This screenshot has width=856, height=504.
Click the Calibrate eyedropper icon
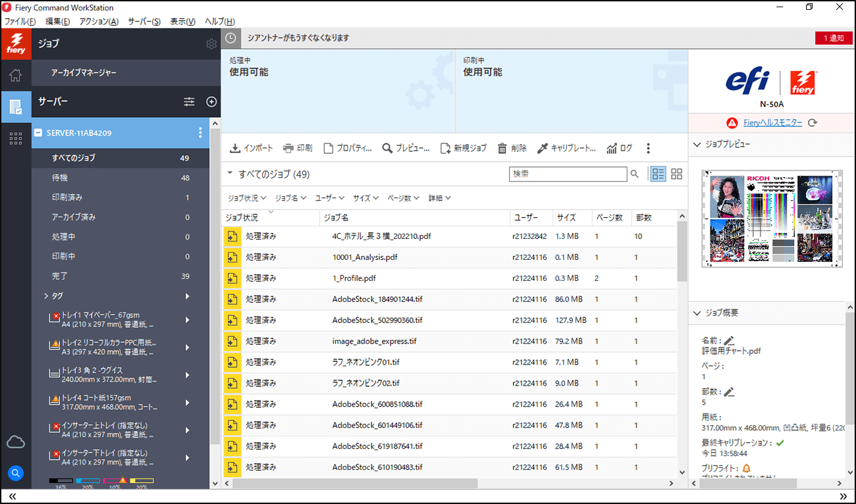click(x=543, y=149)
